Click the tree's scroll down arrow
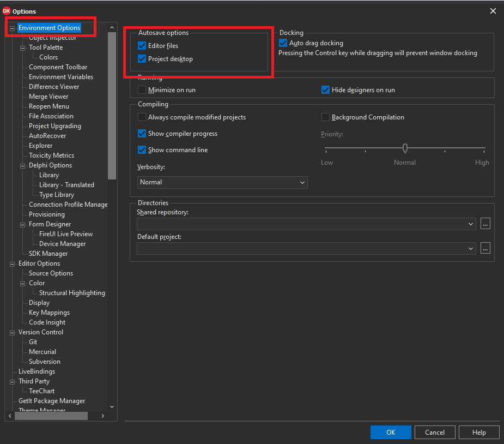 click(x=112, y=406)
